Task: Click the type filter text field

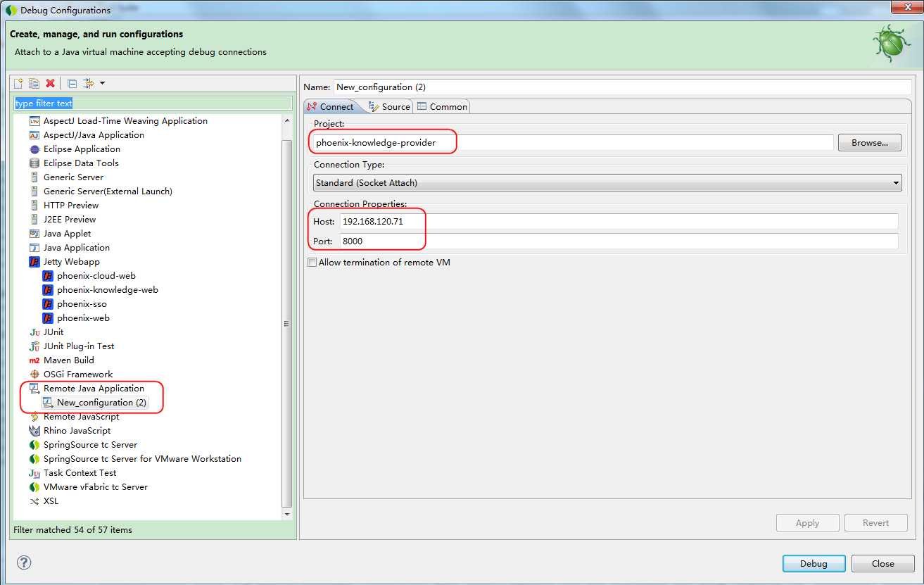Action: (x=153, y=103)
